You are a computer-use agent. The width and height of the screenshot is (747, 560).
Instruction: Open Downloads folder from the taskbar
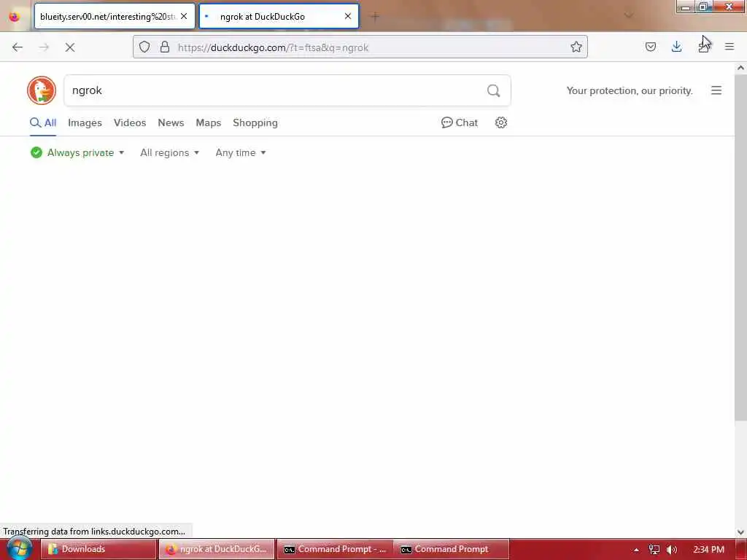pos(98,549)
